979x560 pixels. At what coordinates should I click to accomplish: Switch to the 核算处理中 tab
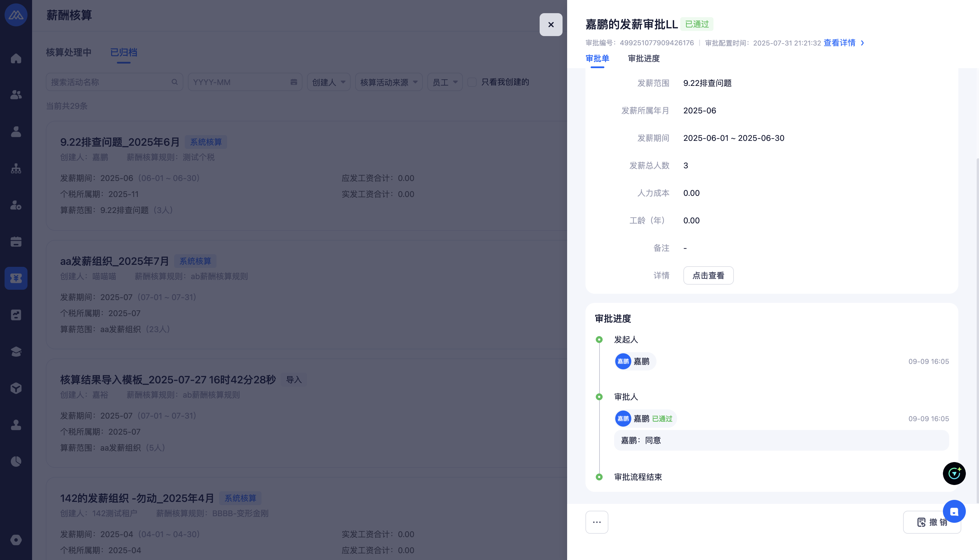(69, 52)
